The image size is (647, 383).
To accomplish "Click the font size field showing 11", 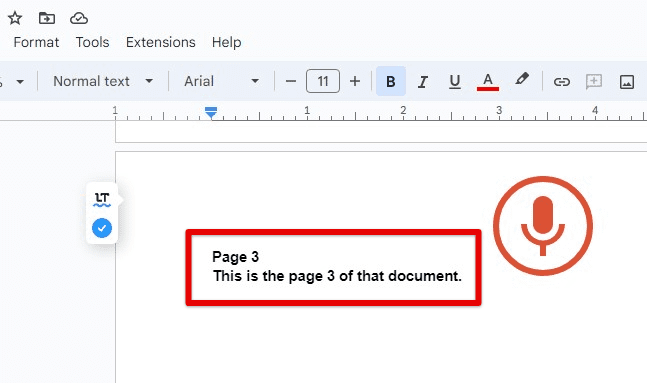I will tap(323, 81).
